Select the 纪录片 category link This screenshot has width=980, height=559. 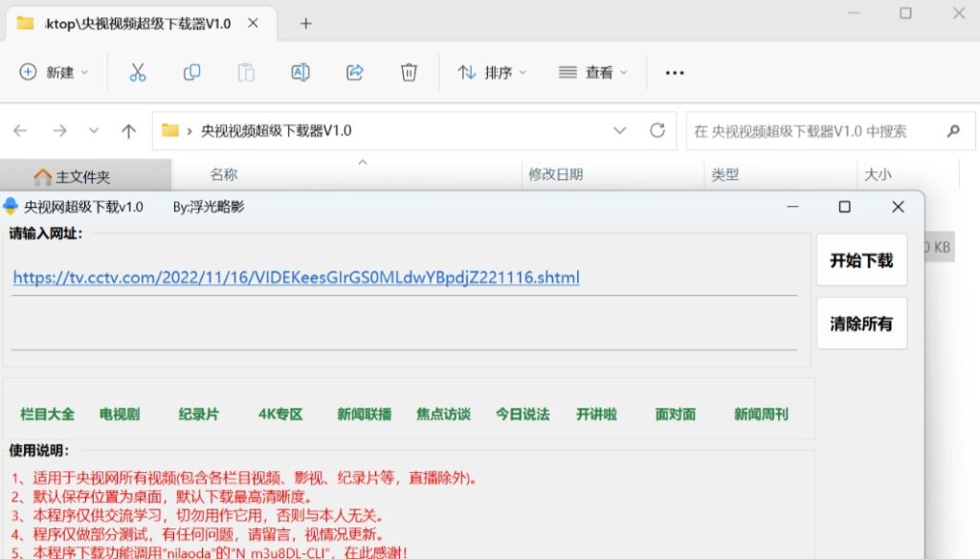(196, 415)
